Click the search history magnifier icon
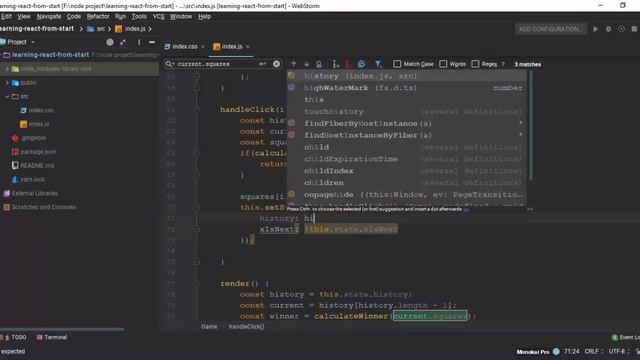This screenshot has width=640, height=360. point(169,64)
